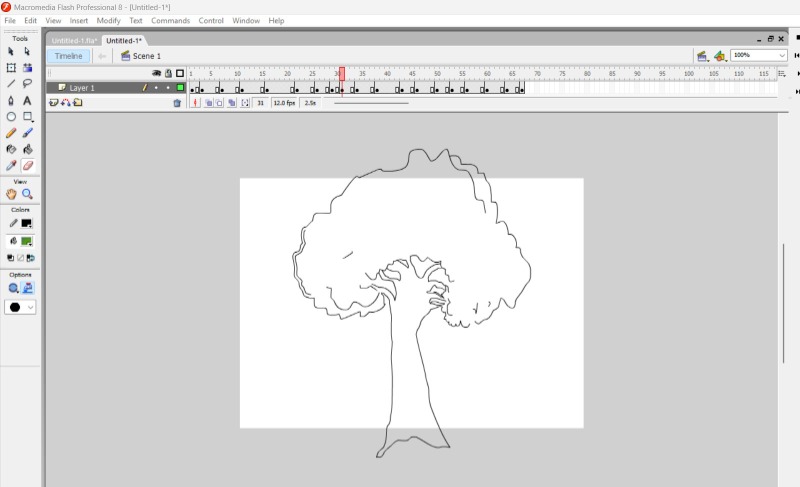Viewport: 800px width, 487px height.
Task: Select the Pencil tool
Action: [x=11, y=132]
